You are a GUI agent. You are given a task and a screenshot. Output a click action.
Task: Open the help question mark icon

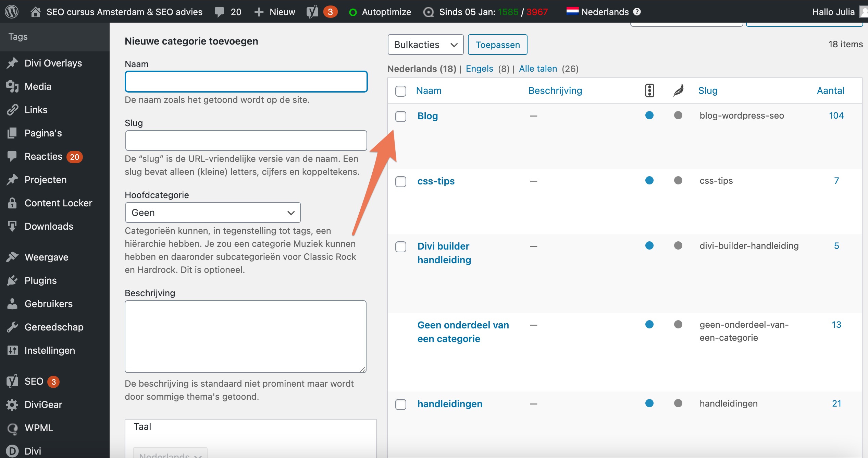click(x=637, y=12)
